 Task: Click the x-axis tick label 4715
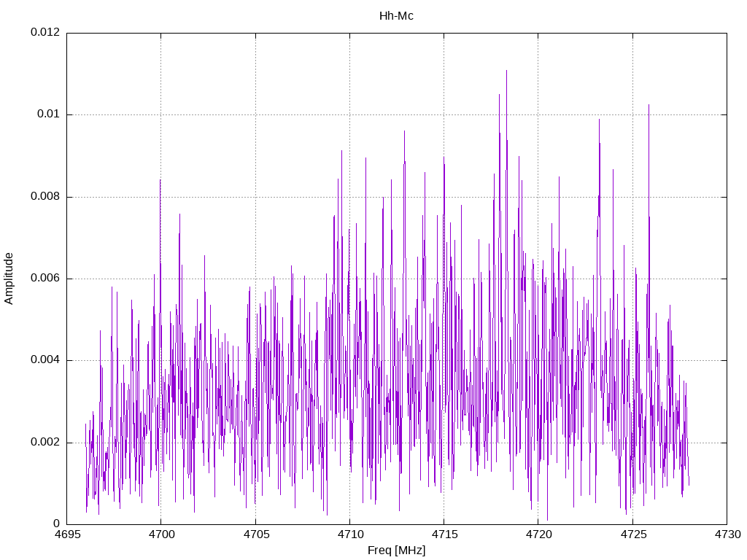click(x=444, y=534)
